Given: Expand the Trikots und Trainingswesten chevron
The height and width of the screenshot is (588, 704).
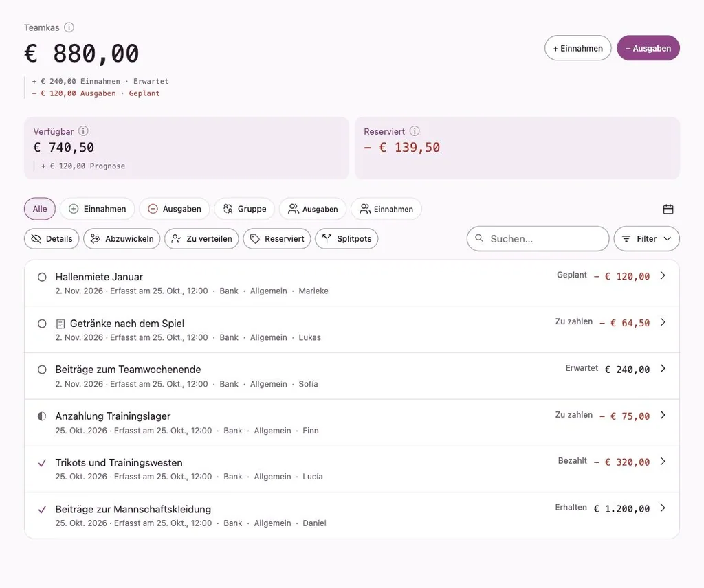Looking at the screenshot, I should 663,462.
